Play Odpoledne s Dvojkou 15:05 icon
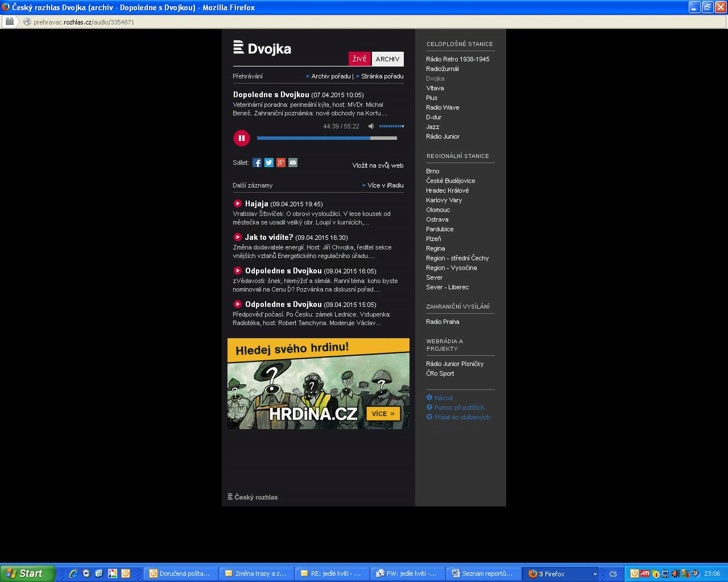This screenshot has width=728, height=582. tap(238, 304)
